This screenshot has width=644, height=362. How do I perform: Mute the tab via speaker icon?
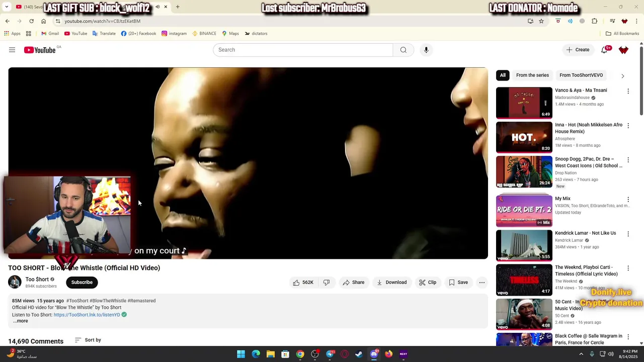point(157,7)
